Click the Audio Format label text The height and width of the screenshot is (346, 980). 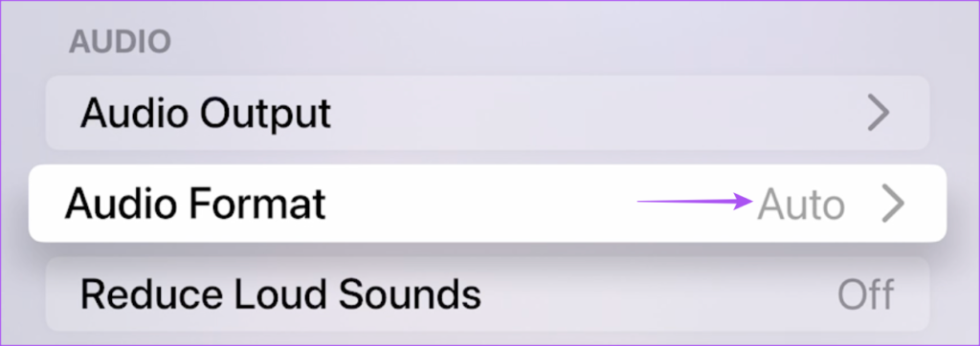tap(195, 205)
